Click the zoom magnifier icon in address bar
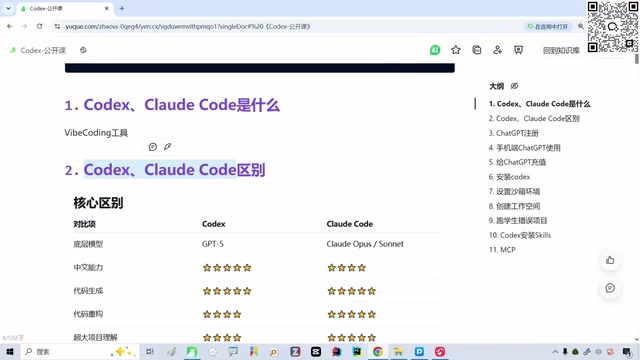The width and height of the screenshot is (640, 360). point(581,27)
